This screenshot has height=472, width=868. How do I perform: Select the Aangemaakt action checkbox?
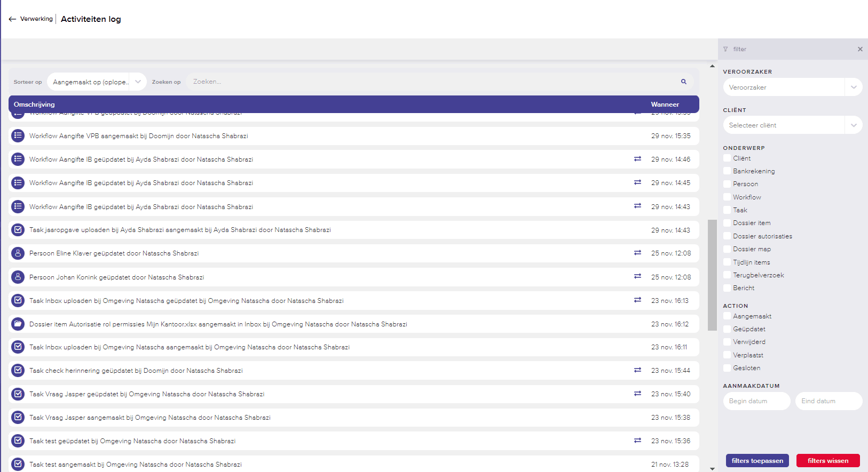[x=727, y=316]
